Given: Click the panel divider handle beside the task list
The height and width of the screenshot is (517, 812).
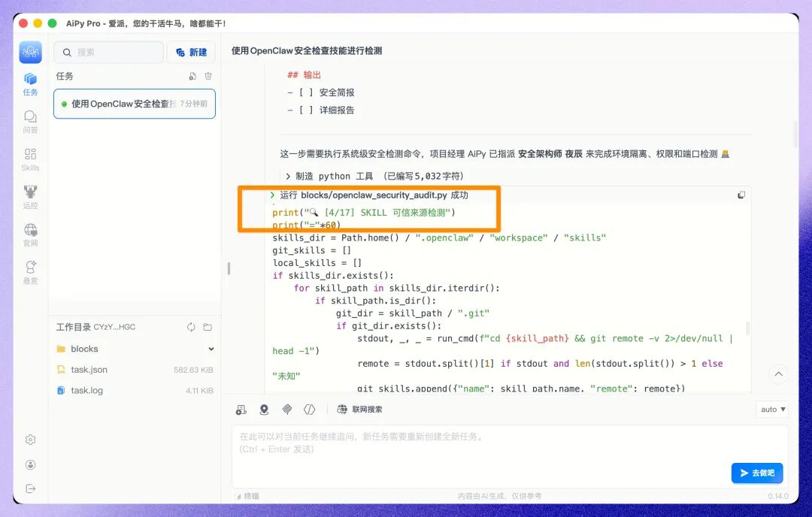Looking at the screenshot, I should tap(229, 268).
